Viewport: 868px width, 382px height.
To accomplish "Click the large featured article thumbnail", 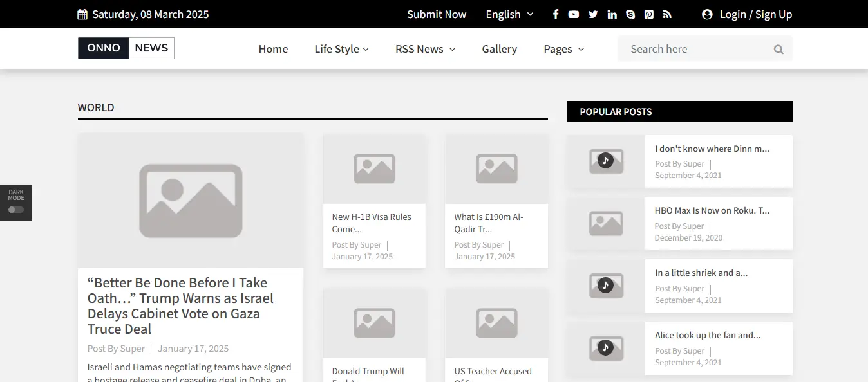I will (x=191, y=201).
